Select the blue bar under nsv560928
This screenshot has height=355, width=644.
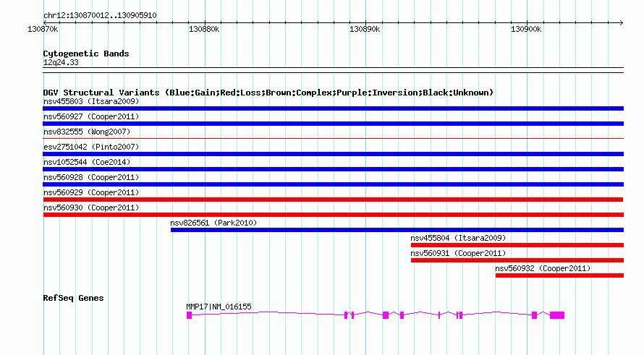click(333, 184)
